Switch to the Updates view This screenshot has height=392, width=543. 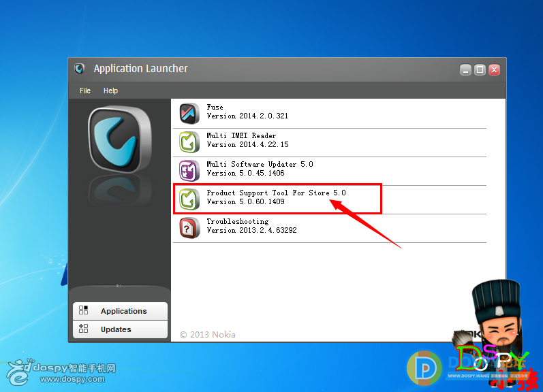point(120,329)
